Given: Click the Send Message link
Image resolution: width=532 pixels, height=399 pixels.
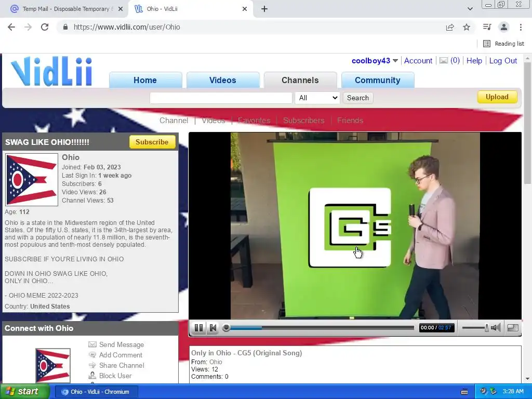Looking at the screenshot, I should click(122, 344).
